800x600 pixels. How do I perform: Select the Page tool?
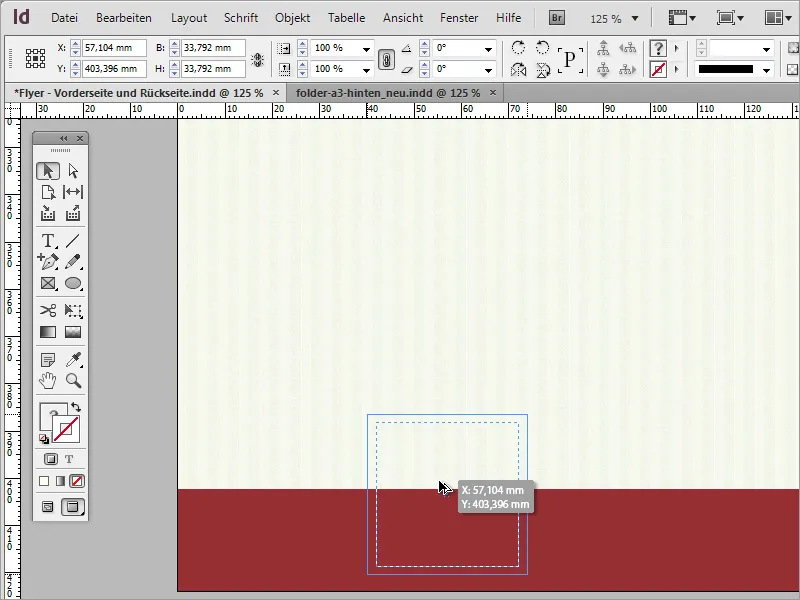click(48, 192)
